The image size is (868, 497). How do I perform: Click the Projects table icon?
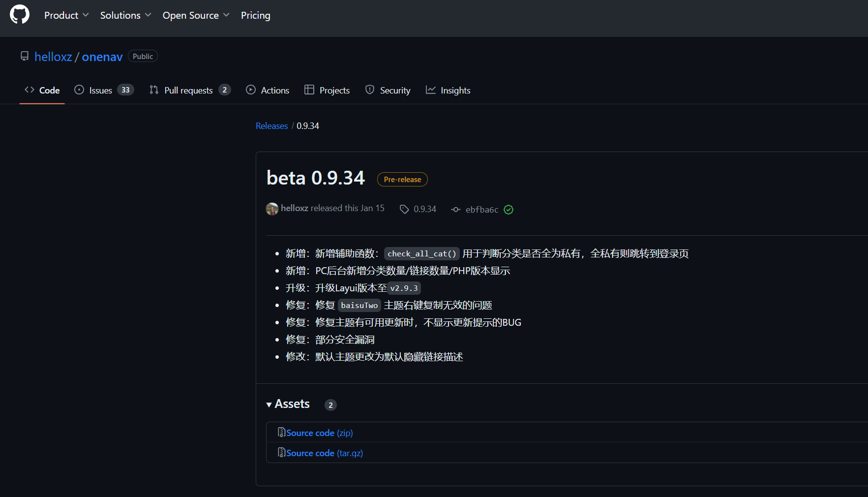coord(309,90)
